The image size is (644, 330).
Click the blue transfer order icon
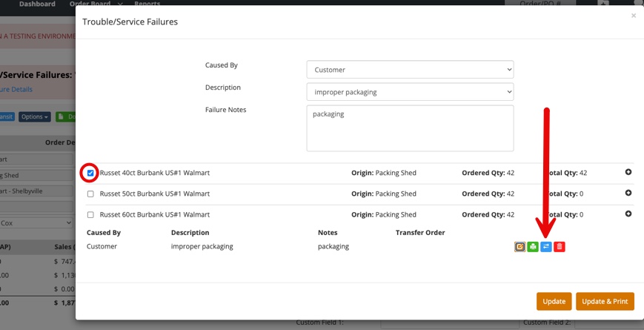(546, 246)
